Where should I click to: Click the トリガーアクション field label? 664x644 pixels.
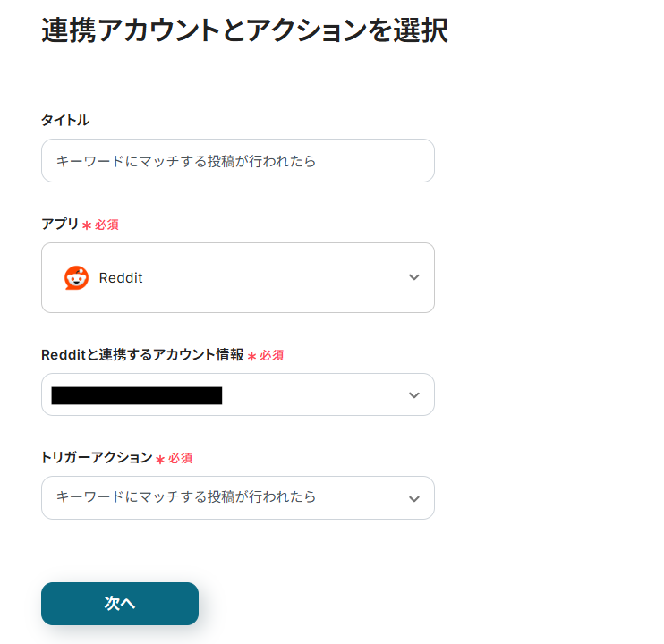click(x=97, y=457)
